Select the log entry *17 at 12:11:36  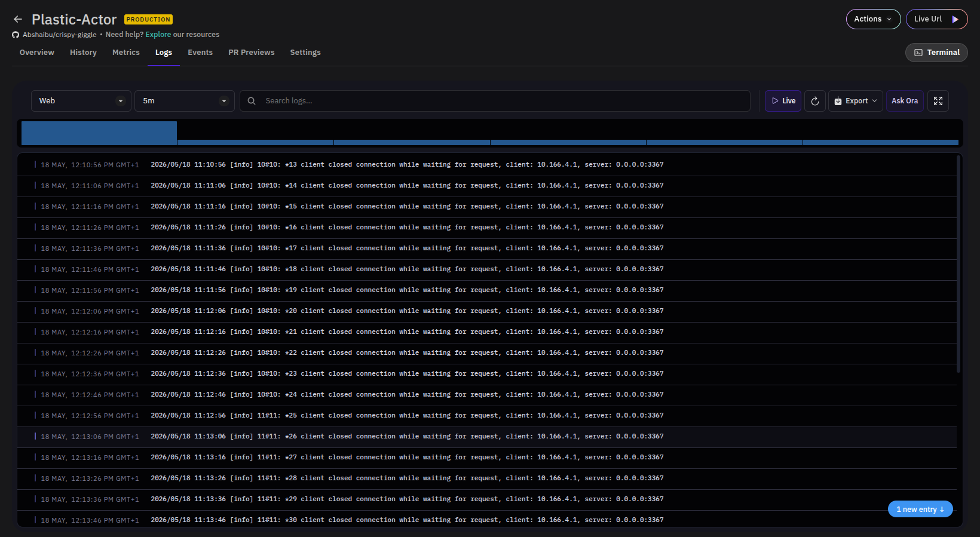click(x=487, y=248)
